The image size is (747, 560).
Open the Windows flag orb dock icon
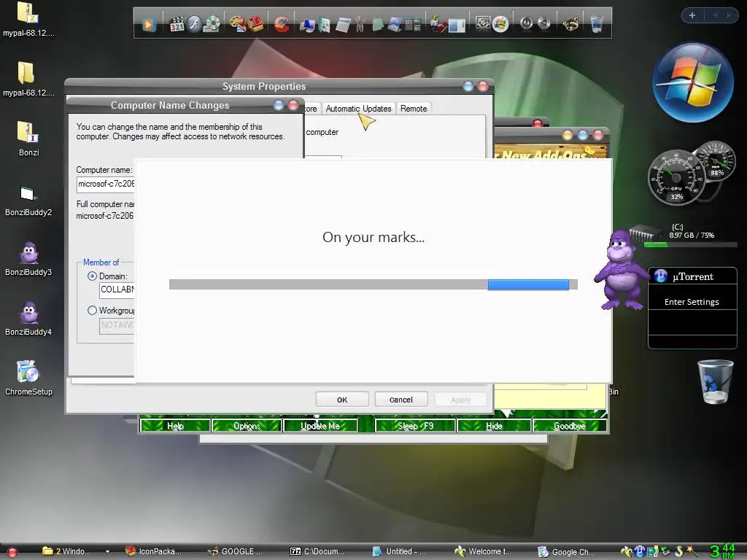coord(500,24)
